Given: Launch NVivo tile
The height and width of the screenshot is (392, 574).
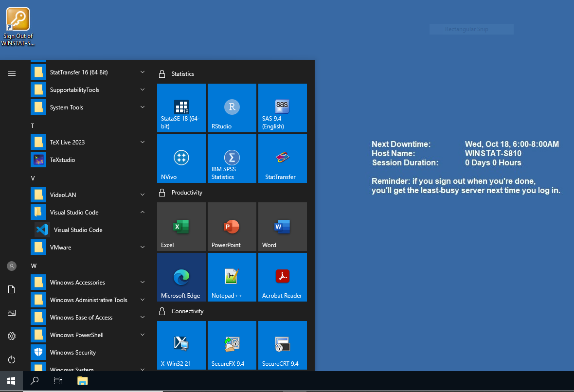Looking at the screenshot, I should (181, 159).
